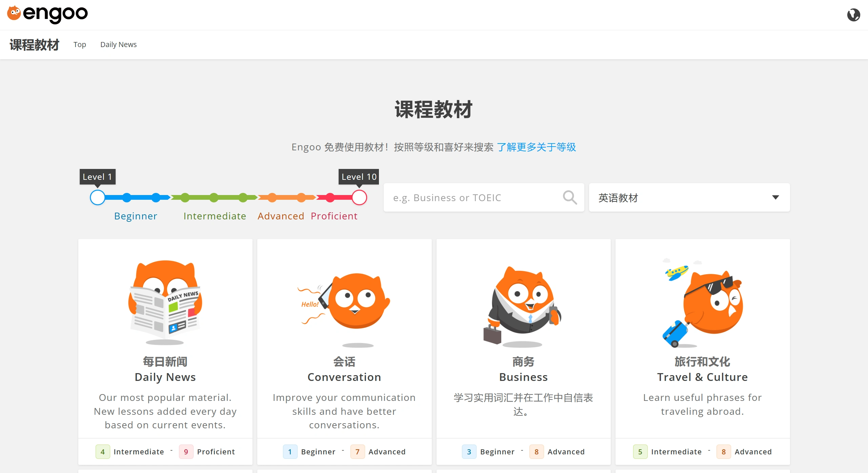This screenshot has width=868, height=473.
Task: Click the dropdown chevron next to 英语教材
Action: click(776, 197)
